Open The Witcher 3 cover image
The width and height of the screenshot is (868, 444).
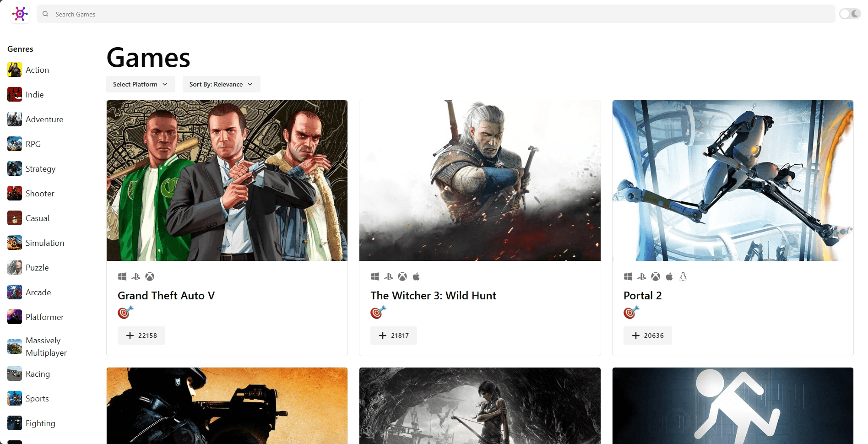480,180
